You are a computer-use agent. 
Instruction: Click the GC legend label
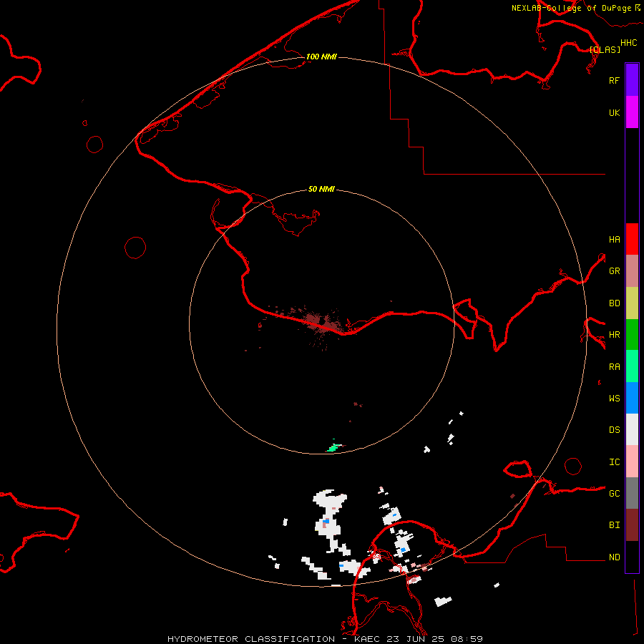(614, 493)
